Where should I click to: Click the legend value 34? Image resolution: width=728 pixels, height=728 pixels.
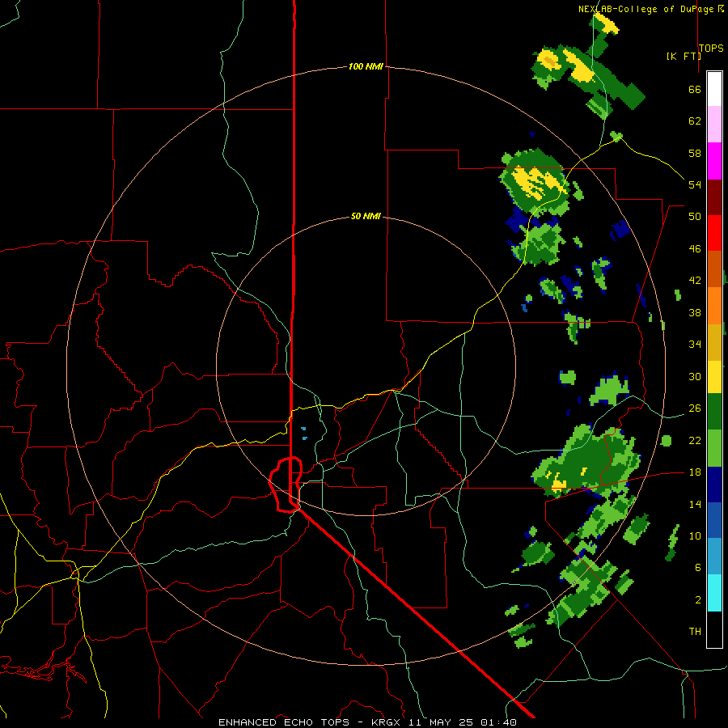[695, 344]
